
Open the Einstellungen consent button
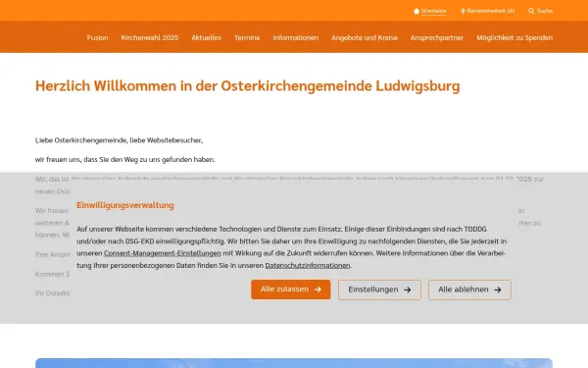tap(379, 289)
